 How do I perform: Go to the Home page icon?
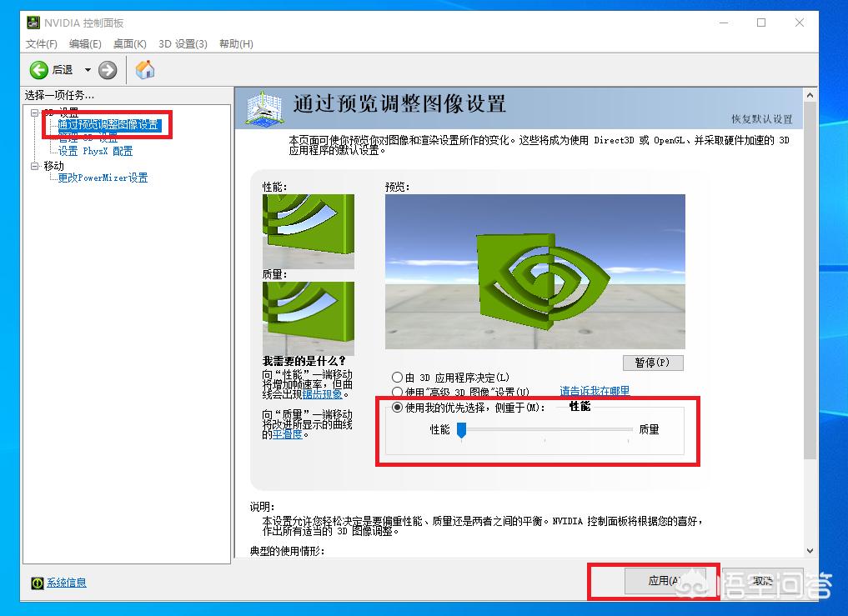[x=145, y=70]
